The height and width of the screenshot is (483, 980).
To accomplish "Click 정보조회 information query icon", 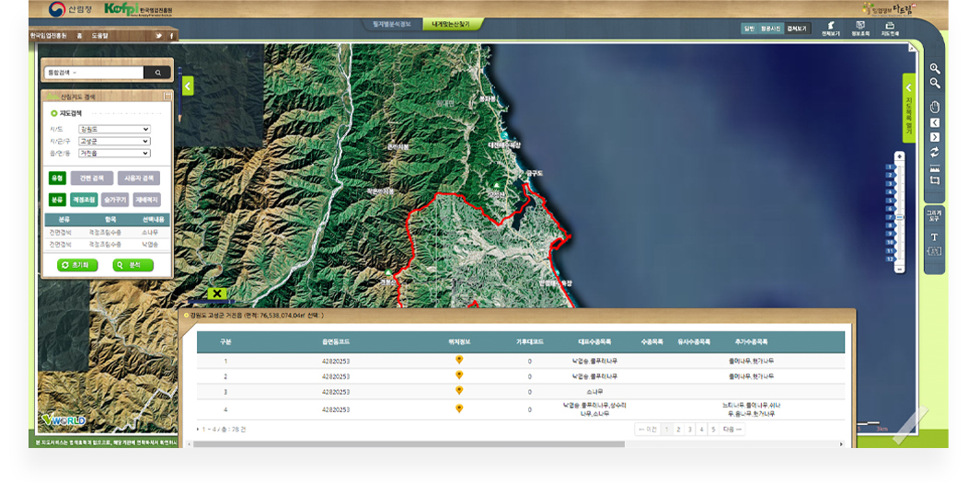I will pyautogui.click(x=860, y=29).
